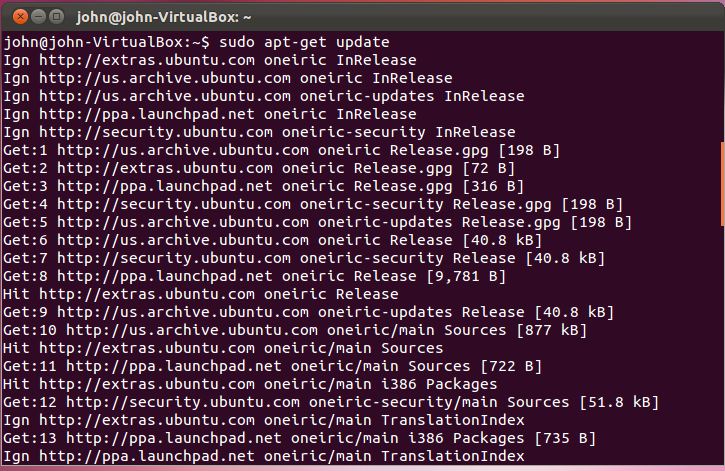Click the 'Hit' extras.ubuntu.com oneiric Release line

coord(201,294)
